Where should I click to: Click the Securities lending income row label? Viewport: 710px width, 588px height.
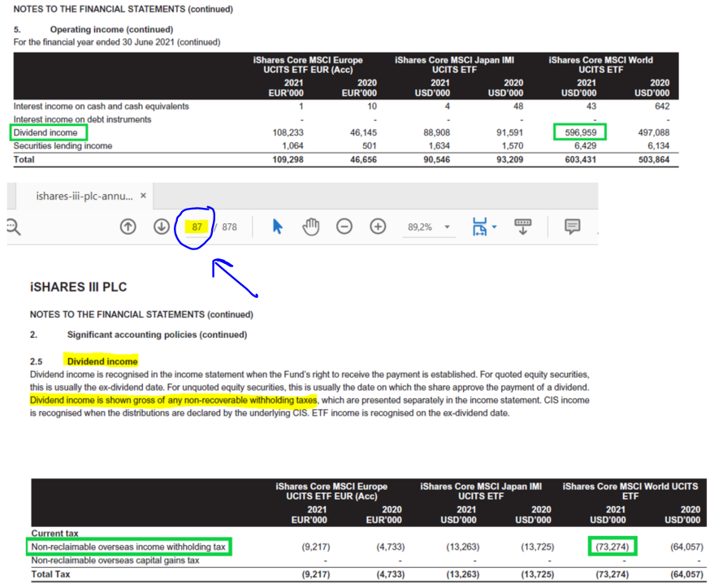coord(63,145)
